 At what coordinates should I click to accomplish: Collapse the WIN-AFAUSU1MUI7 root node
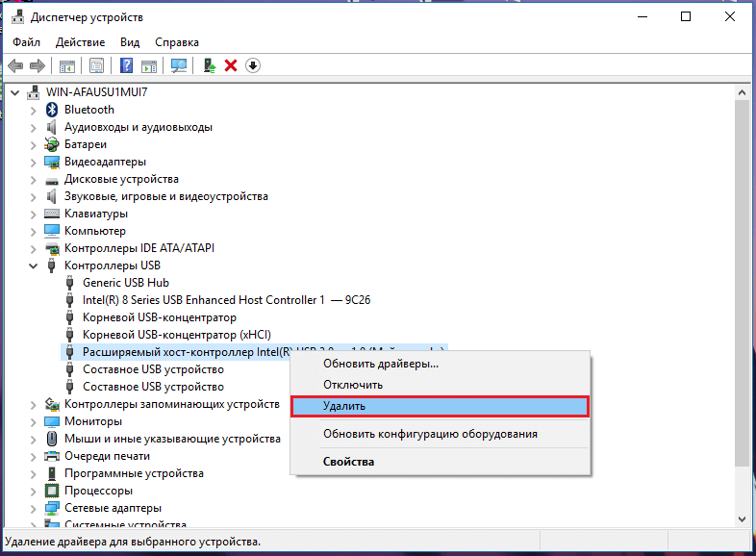(x=15, y=92)
